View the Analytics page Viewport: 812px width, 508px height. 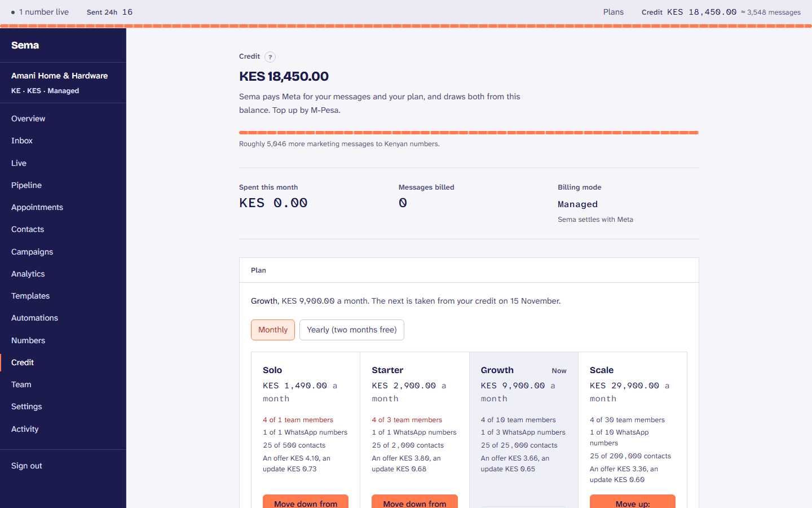pos(28,274)
